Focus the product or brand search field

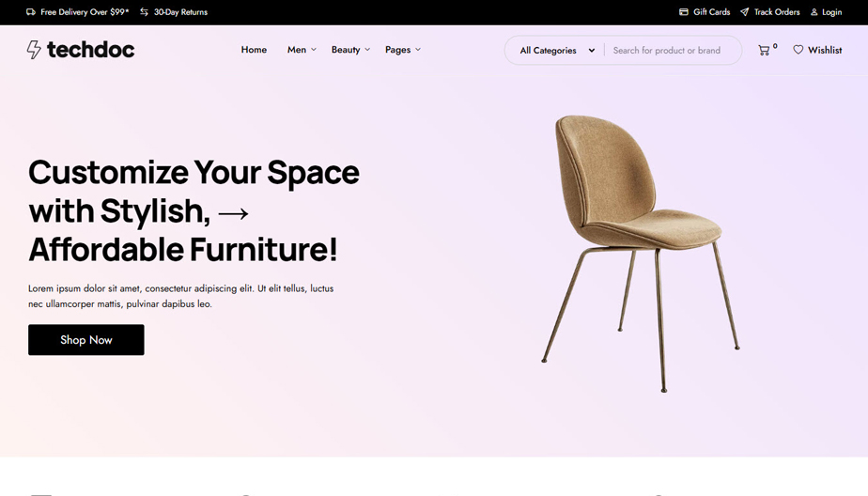[672, 51]
